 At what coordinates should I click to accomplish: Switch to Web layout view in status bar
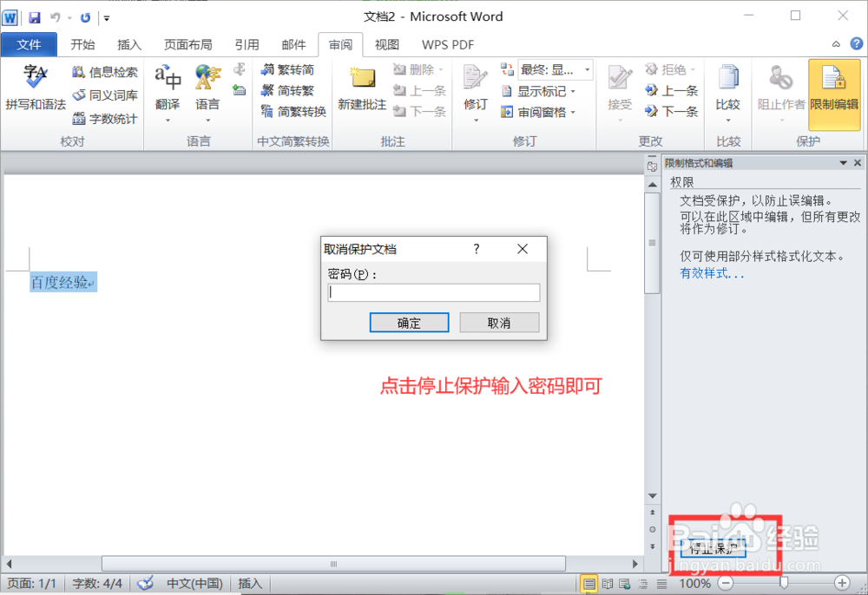pyautogui.click(x=624, y=584)
